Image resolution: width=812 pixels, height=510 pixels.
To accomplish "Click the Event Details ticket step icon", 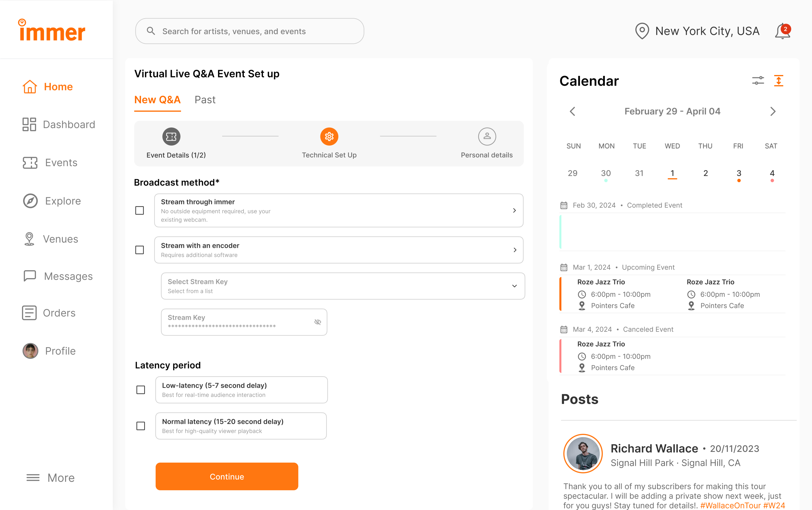I will click(171, 137).
